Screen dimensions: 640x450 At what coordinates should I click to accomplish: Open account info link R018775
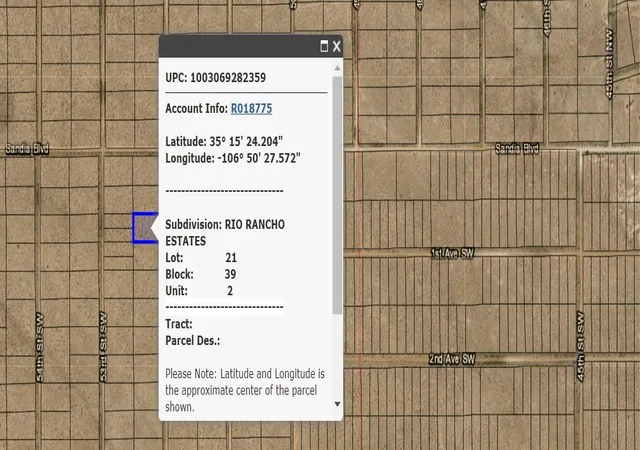point(251,109)
